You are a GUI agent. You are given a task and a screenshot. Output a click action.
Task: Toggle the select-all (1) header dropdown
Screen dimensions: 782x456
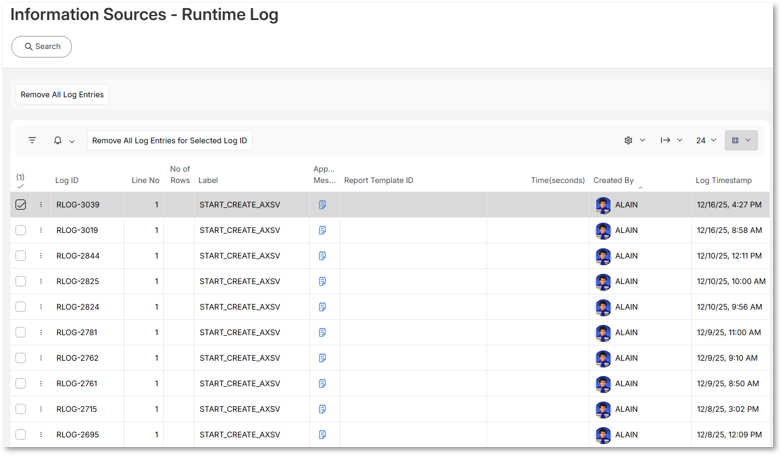pyautogui.click(x=20, y=181)
